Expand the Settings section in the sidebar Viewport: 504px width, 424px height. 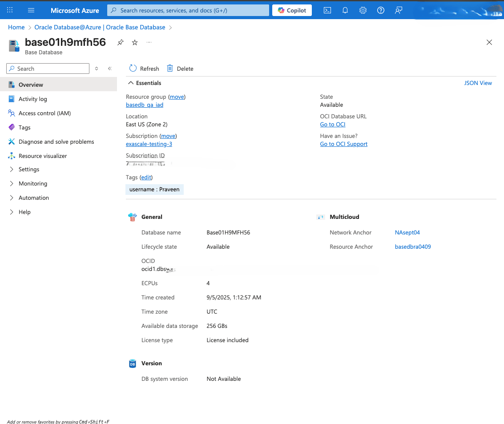pyautogui.click(x=28, y=169)
